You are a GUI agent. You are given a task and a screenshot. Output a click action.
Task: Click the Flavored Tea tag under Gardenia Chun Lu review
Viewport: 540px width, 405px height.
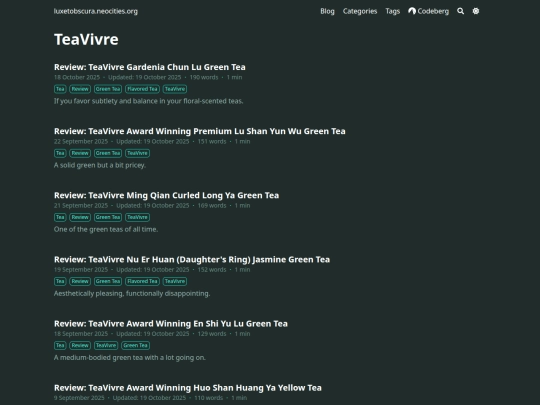click(142, 89)
